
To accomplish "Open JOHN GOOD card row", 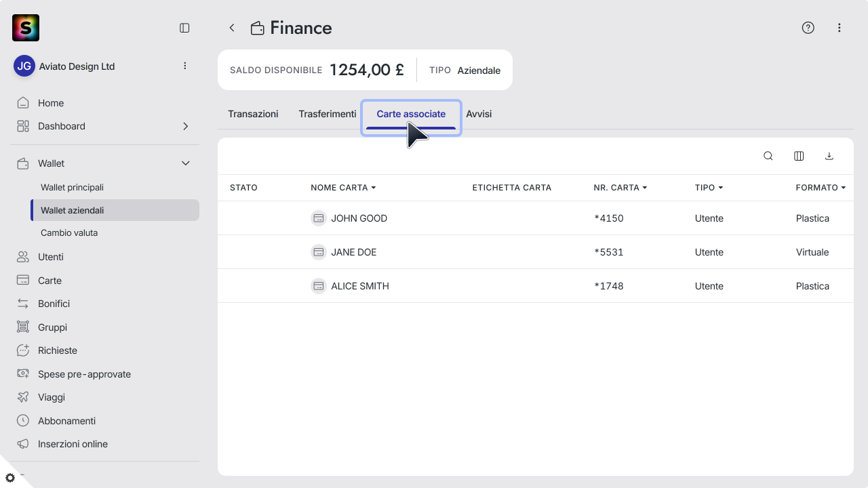I will click(x=536, y=218).
